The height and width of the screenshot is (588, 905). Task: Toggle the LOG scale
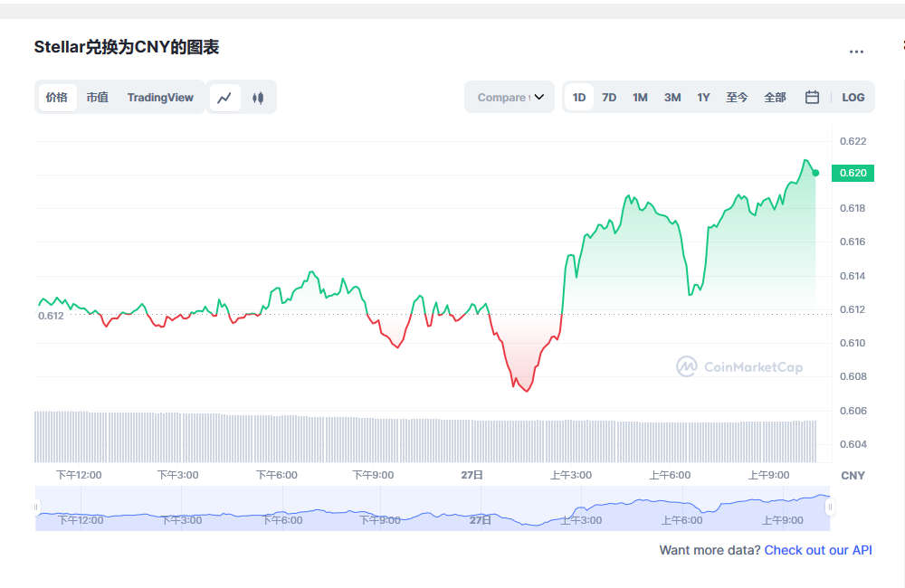pos(853,98)
